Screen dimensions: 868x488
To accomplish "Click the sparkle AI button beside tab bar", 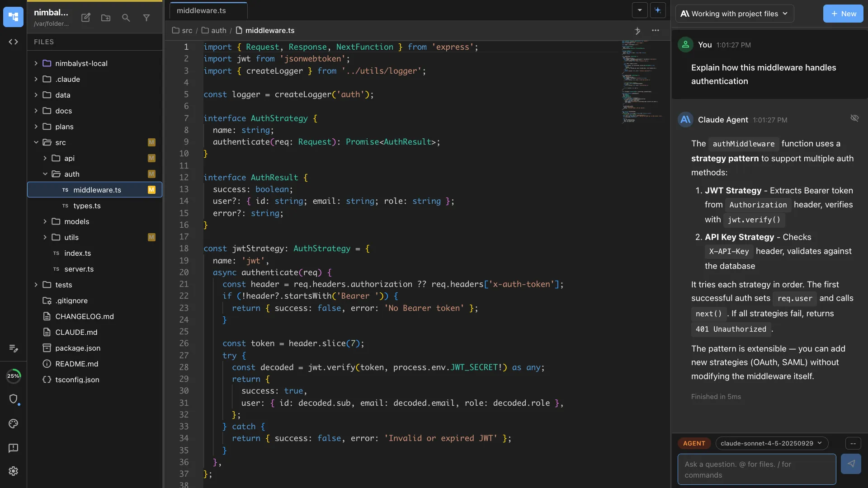I will [x=658, y=10].
